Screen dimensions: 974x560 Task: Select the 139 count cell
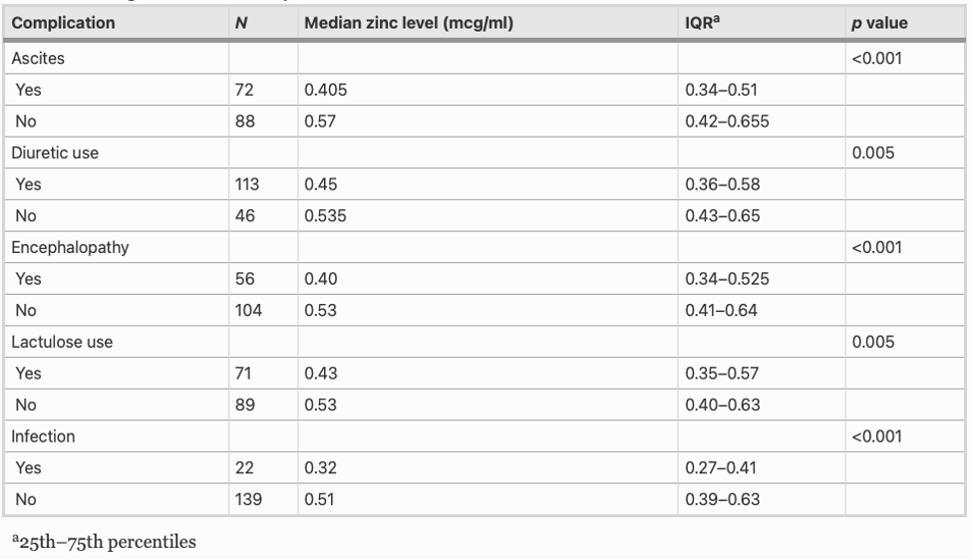tap(248, 499)
